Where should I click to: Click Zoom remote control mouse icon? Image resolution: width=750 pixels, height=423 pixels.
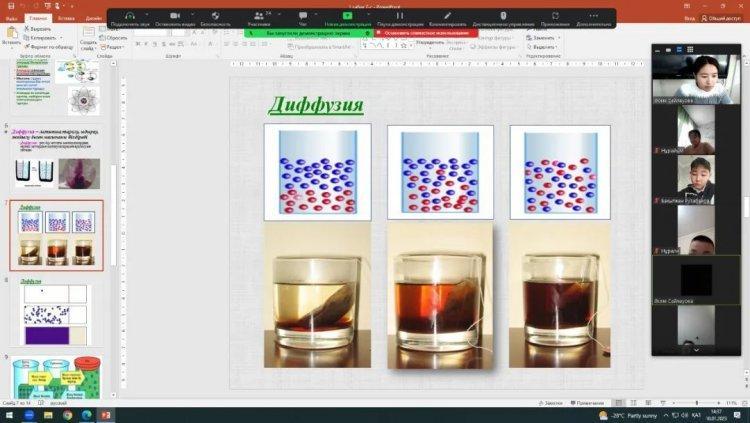coord(503,16)
